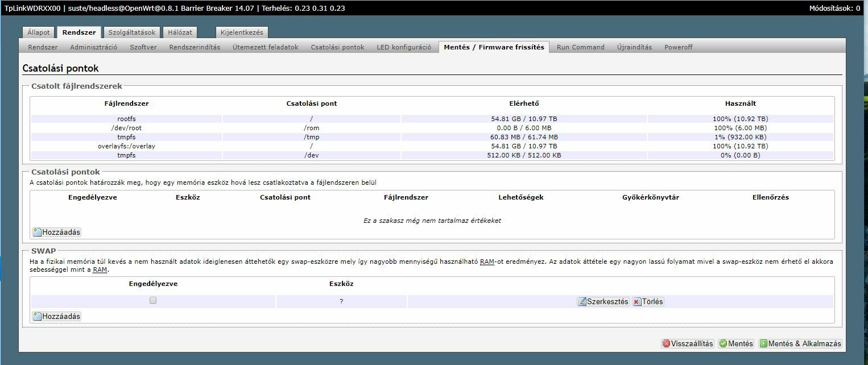Go to the Adminisztráció sub-tab
This screenshot has width=868, height=365.
pyautogui.click(x=94, y=47)
